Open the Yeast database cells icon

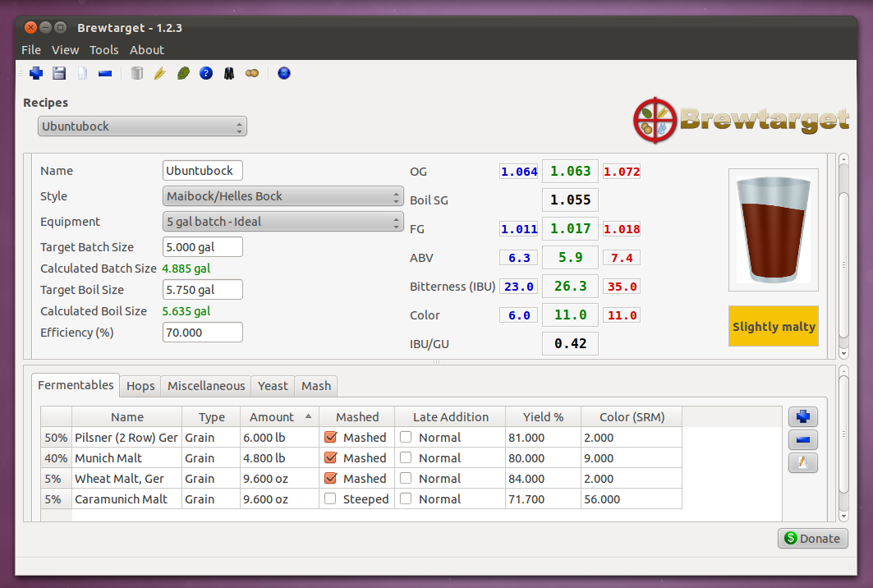[x=252, y=73]
